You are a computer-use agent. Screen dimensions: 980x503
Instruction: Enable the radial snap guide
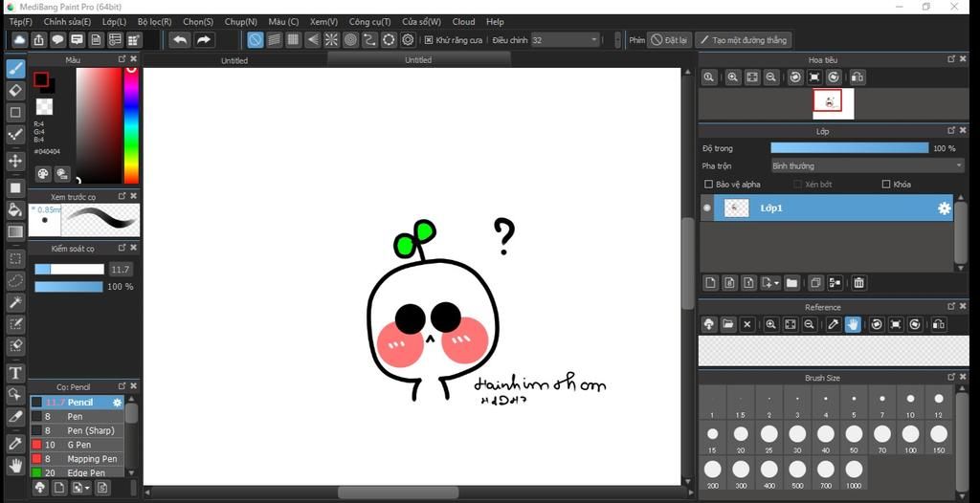[331, 40]
